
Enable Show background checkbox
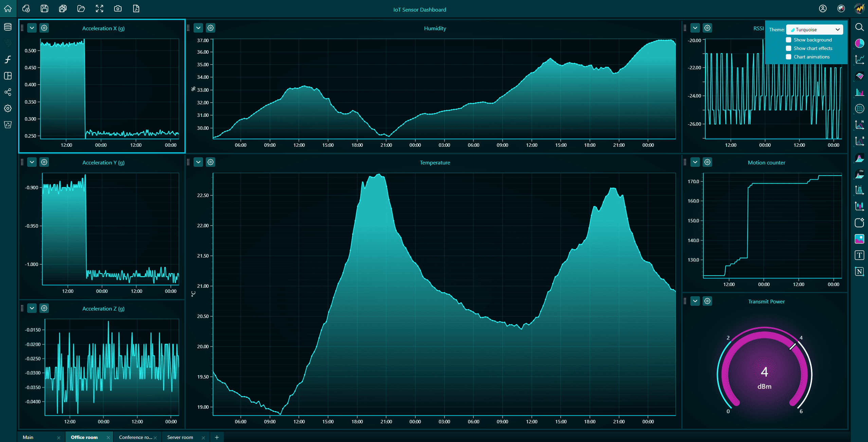[789, 40]
